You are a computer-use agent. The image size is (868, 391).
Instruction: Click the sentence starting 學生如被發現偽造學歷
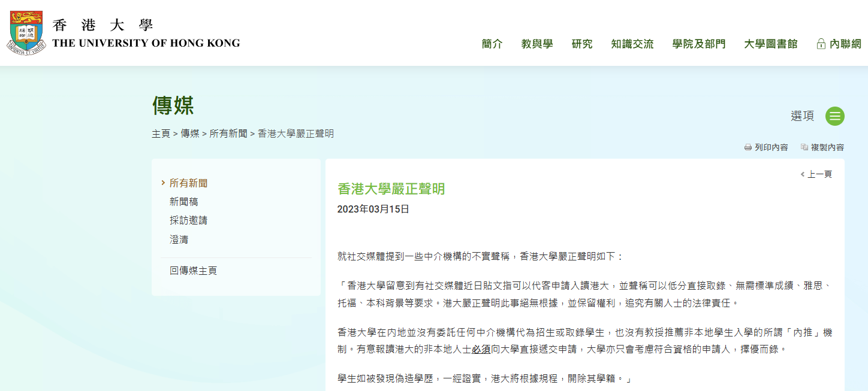(484, 379)
